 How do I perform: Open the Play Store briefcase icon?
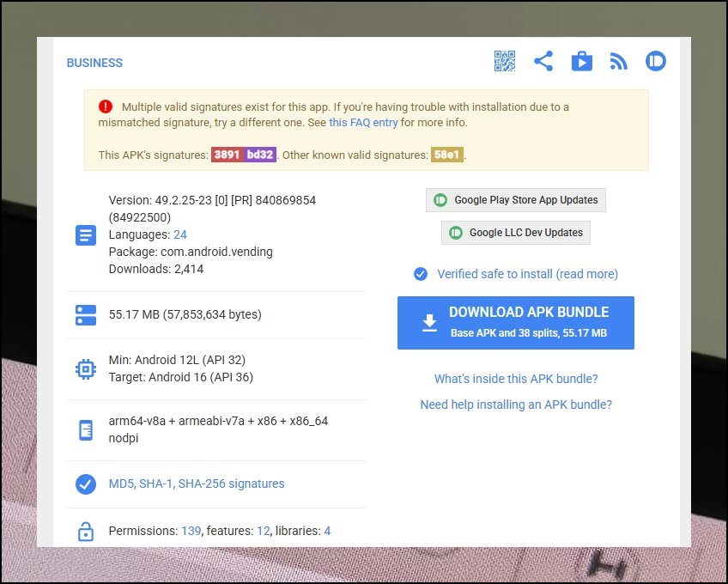[582, 61]
